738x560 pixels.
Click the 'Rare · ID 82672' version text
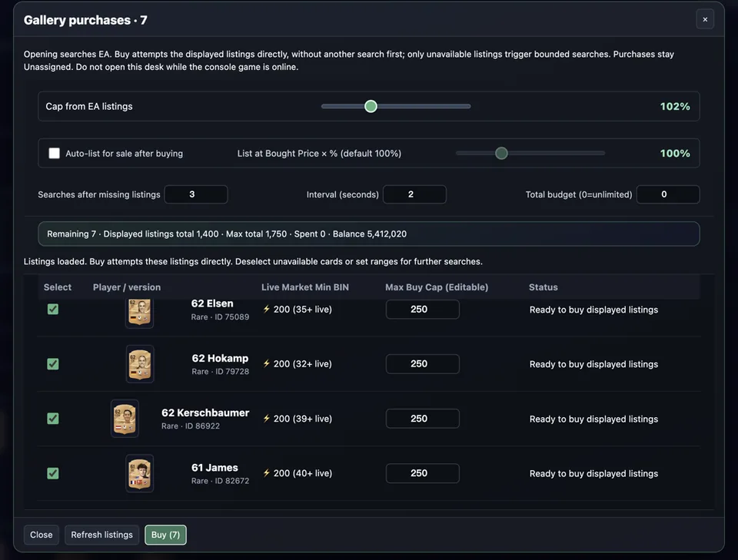click(x=220, y=481)
